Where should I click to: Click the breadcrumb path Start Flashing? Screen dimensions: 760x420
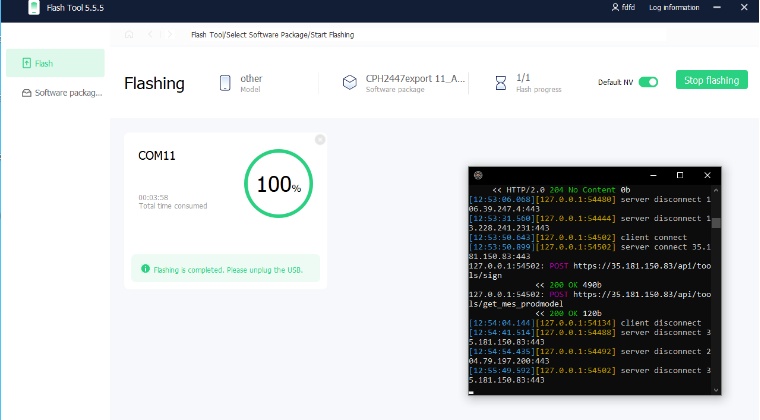pos(332,35)
